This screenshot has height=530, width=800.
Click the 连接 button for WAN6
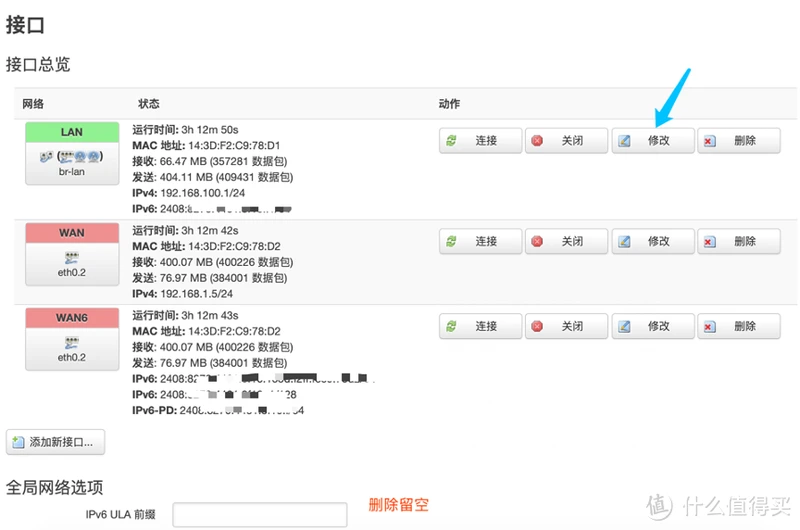point(480,326)
